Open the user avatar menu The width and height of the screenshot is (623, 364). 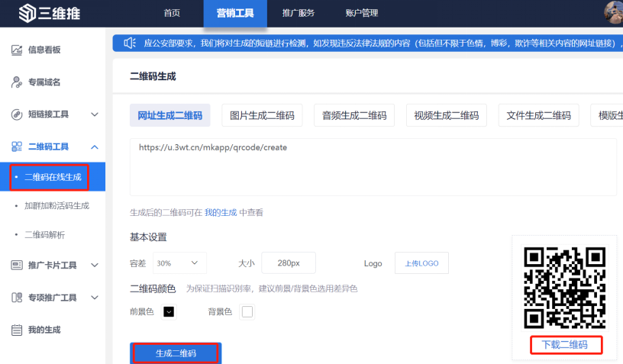(614, 12)
